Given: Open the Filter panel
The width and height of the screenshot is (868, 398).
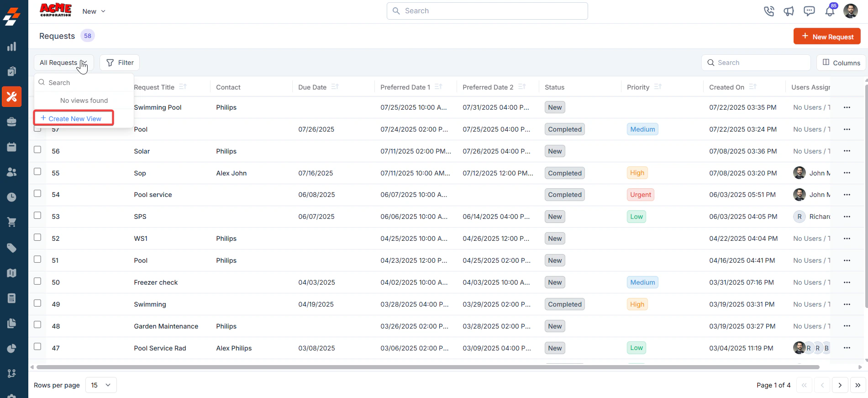Looking at the screenshot, I should (x=120, y=63).
